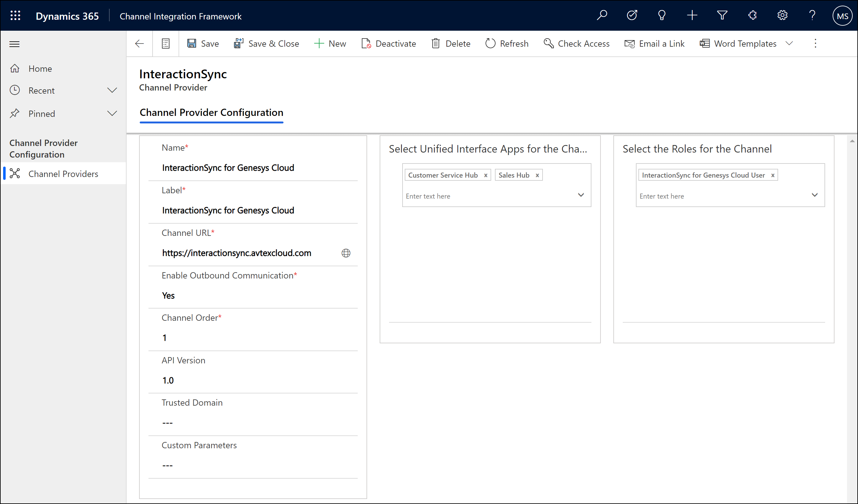Click Channel Integration Framework app name
The image size is (858, 504).
pos(180,16)
